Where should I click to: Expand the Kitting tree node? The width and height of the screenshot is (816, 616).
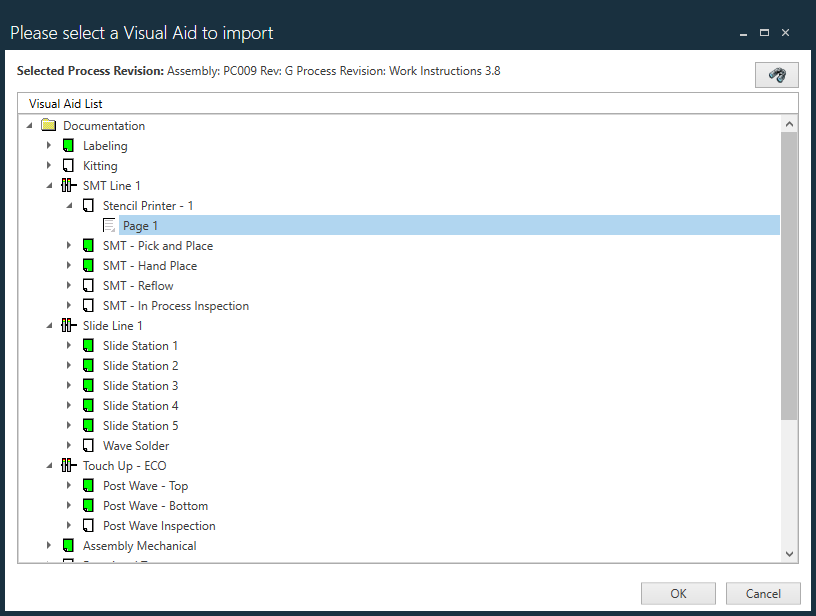pyautogui.click(x=49, y=165)
